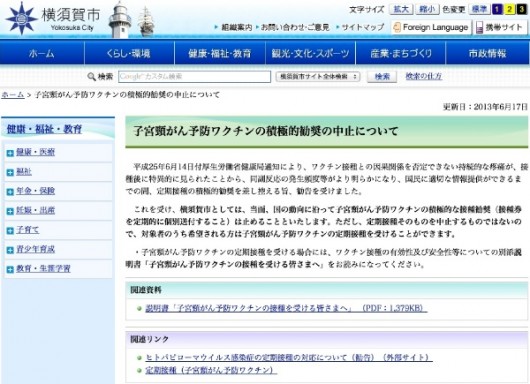Open the 青少年育成 sidebar link

[35, 249]
